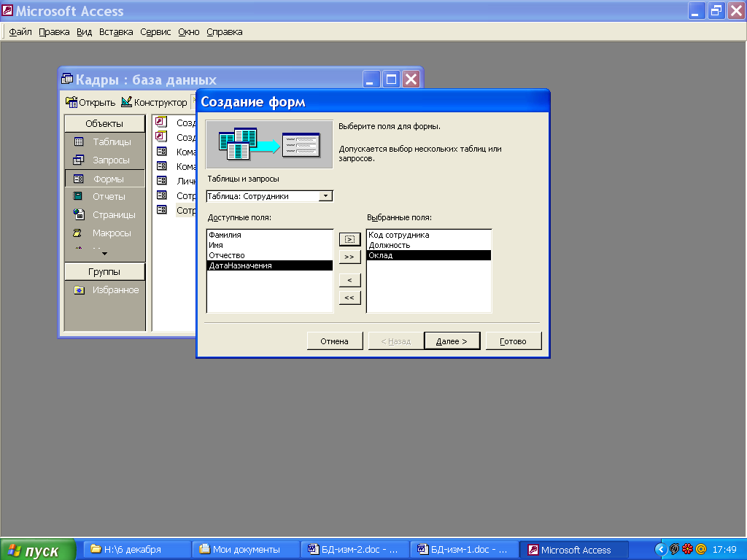Select Имя in available fields
This screenshot has height=560, width=747.
click(270, 245)
